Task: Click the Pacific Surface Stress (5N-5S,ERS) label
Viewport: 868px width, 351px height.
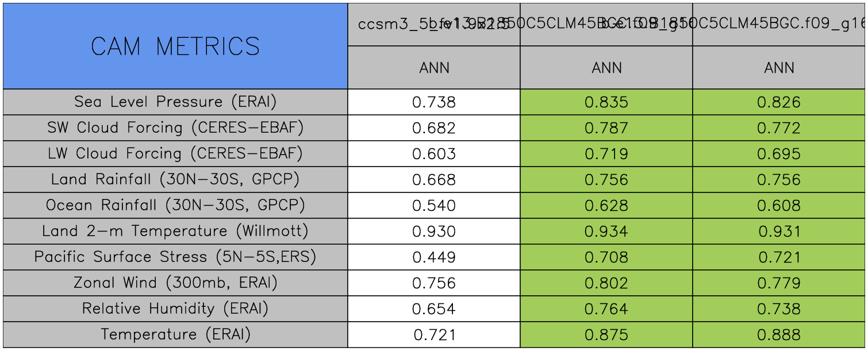Action: (175, 257)
